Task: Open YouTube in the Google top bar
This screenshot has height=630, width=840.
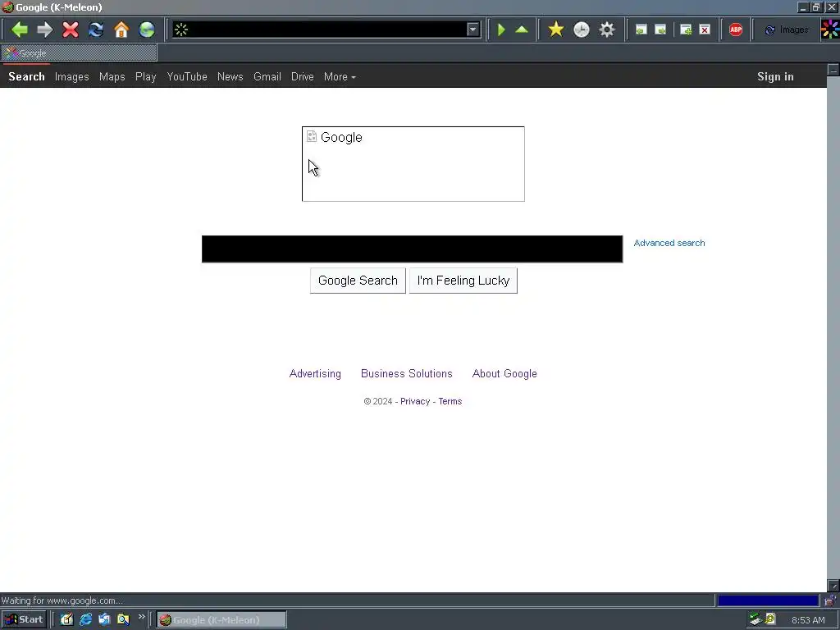Action: pyautogui.click(x=187, y=76)
